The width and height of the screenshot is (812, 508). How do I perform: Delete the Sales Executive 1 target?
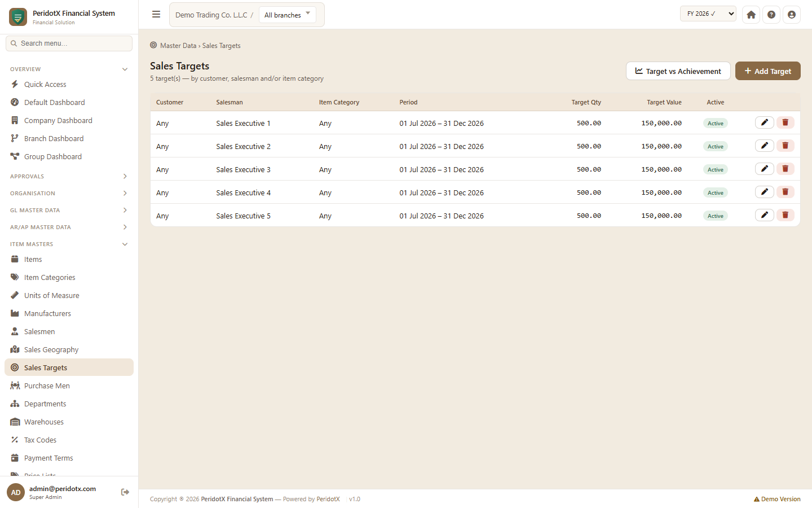(785, 122)
